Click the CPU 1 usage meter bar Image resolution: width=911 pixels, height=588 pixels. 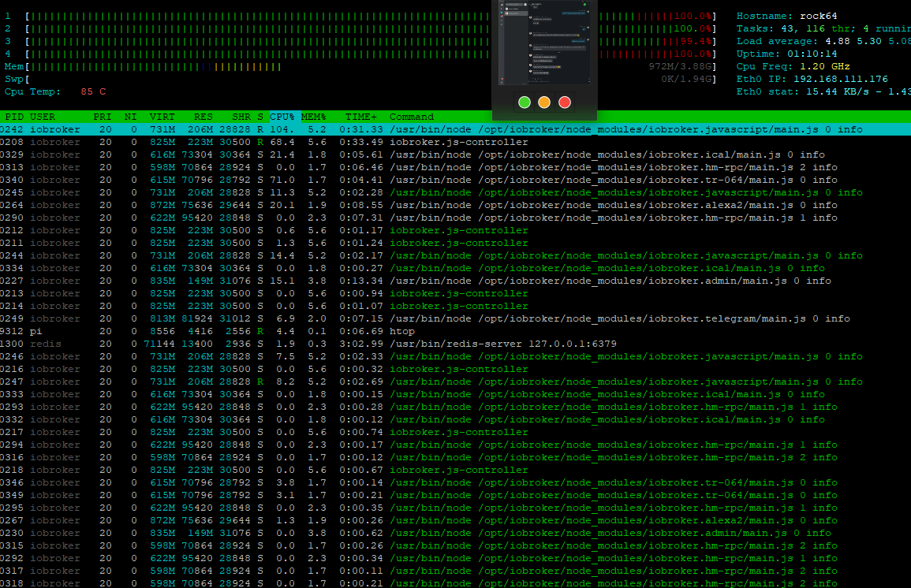click(x=371, y=17)
